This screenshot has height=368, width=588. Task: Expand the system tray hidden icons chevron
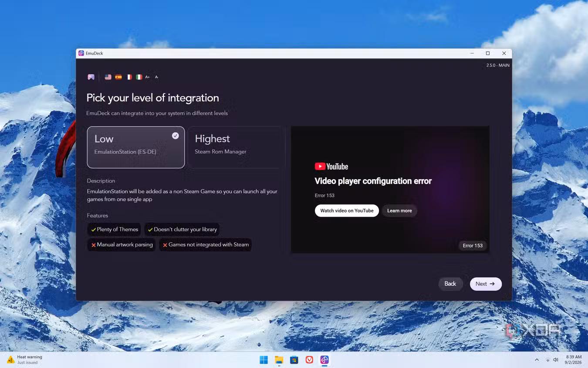pyautogui.click(x=537, y=360)
